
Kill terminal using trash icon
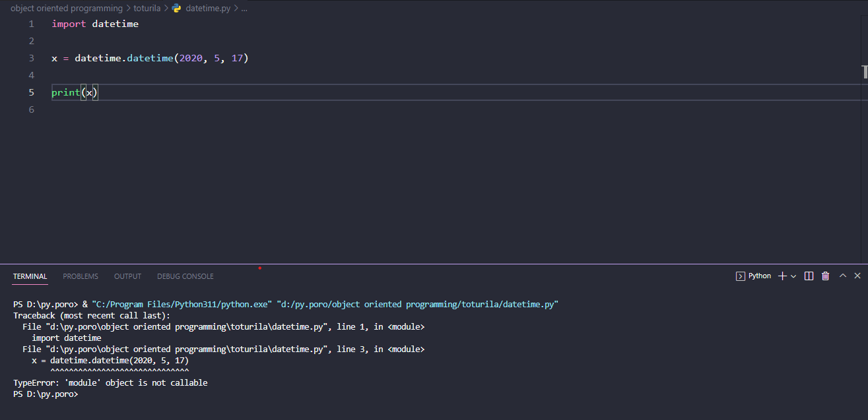[x=825, y=276]
